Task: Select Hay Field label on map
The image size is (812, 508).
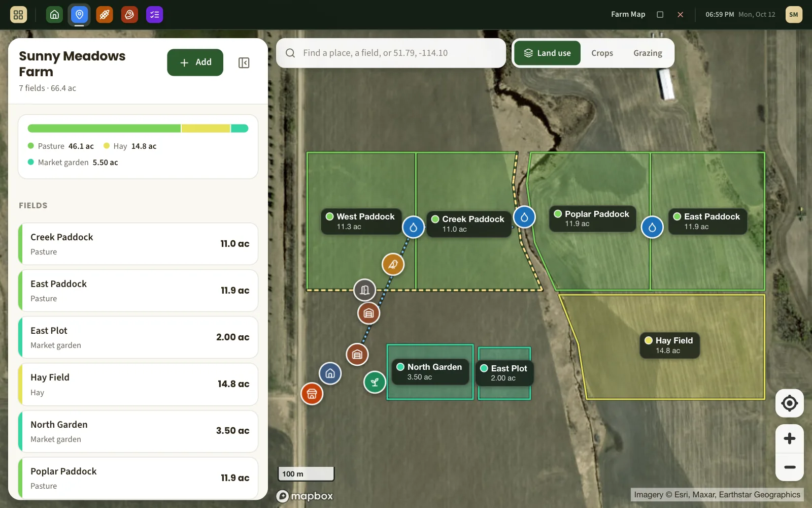Action: pos(669,345)
